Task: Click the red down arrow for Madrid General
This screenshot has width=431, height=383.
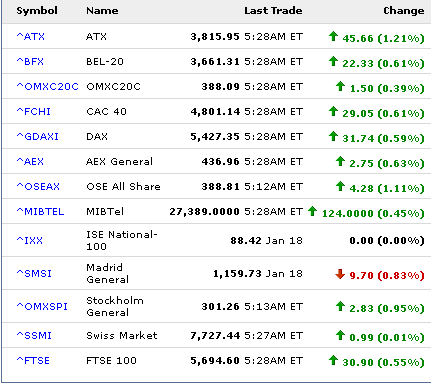Action: click(340, 274)
